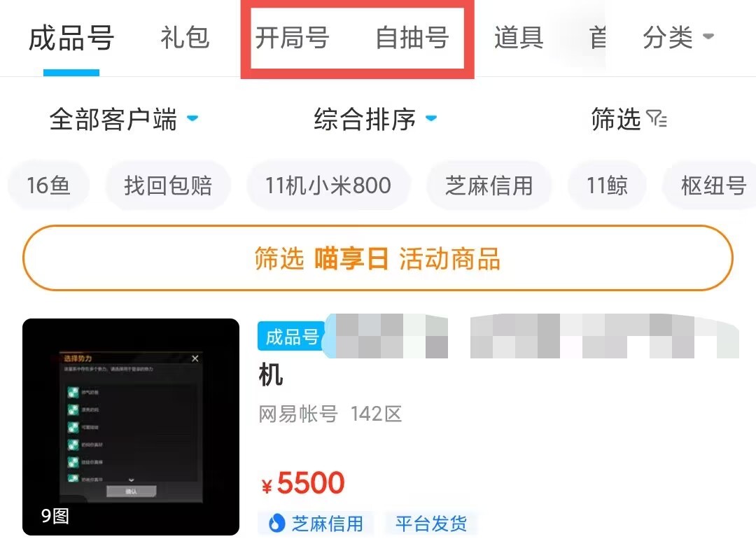Click the 平台发货 tag on listing
This screenshot has width=756, height=560.
coord(431,524)
